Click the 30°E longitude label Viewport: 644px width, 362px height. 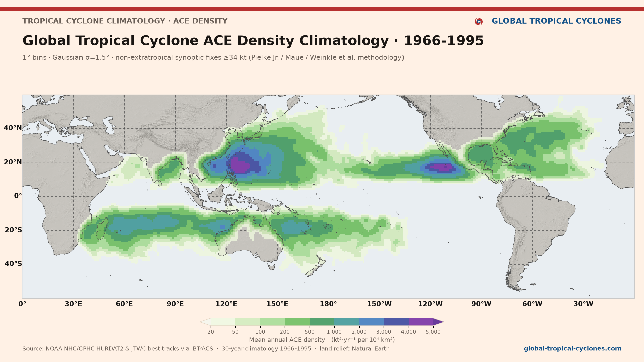pos(73,304)
